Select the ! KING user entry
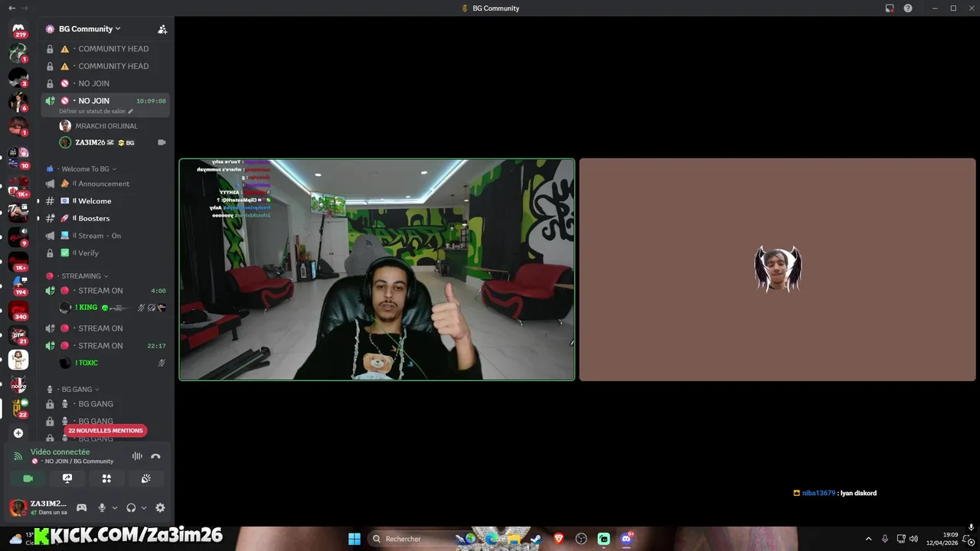This screenshot has width=980, height=551. pos(113,308)
